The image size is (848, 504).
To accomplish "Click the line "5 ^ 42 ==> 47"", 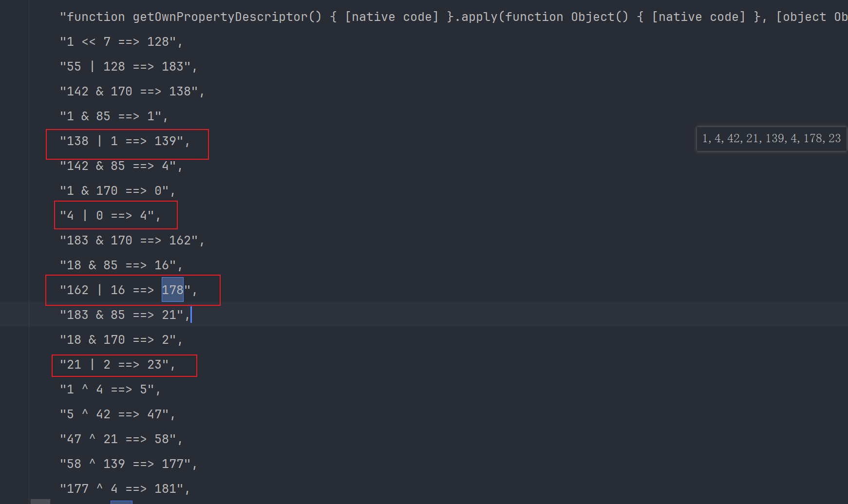I will coord(117,414).
